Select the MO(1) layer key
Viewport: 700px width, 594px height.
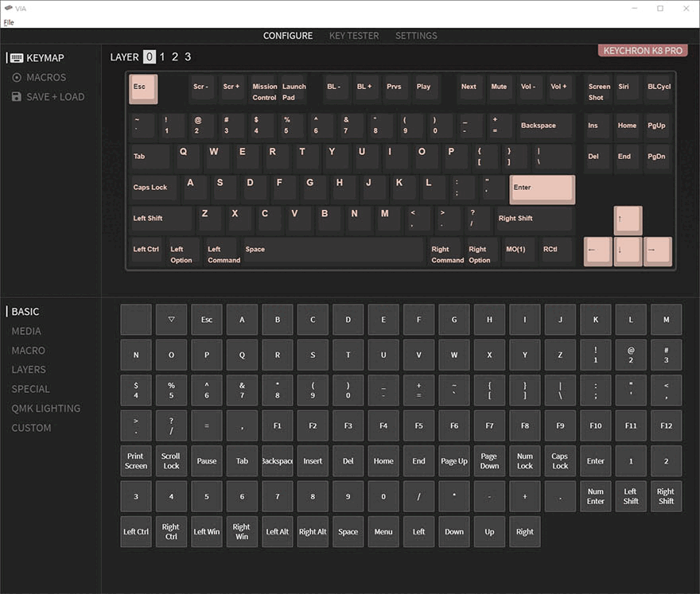coord(516,251)
